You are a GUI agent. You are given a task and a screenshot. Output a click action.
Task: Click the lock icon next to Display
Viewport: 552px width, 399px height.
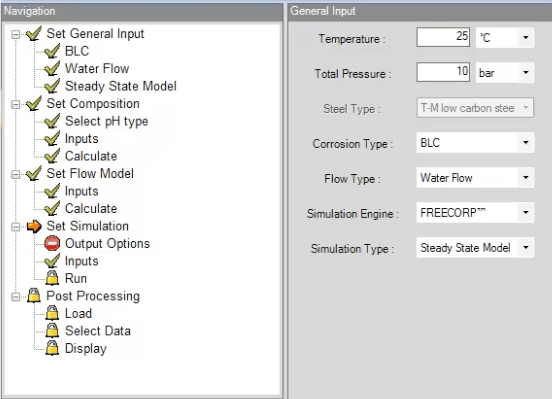tap(52, 348)
